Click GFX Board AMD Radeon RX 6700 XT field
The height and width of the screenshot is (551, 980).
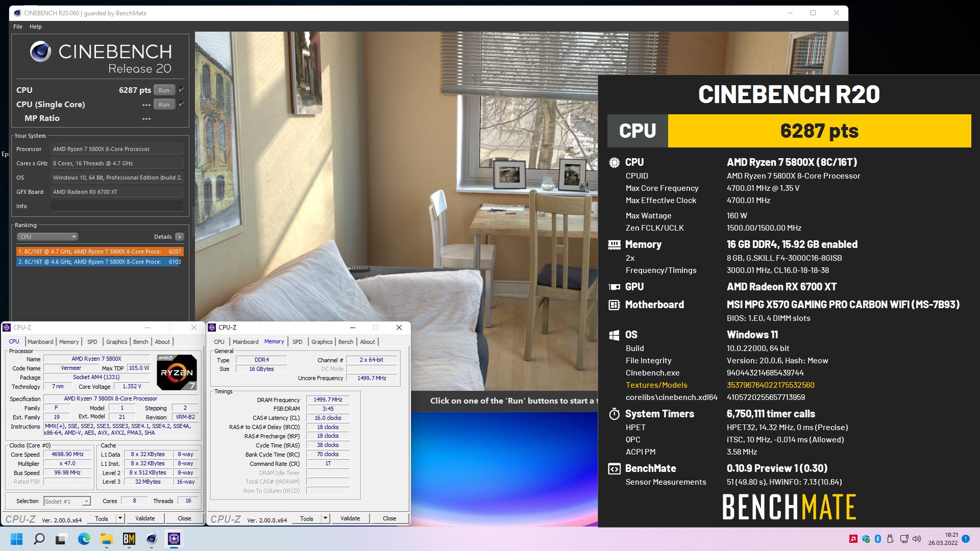[x=117, y=192]
